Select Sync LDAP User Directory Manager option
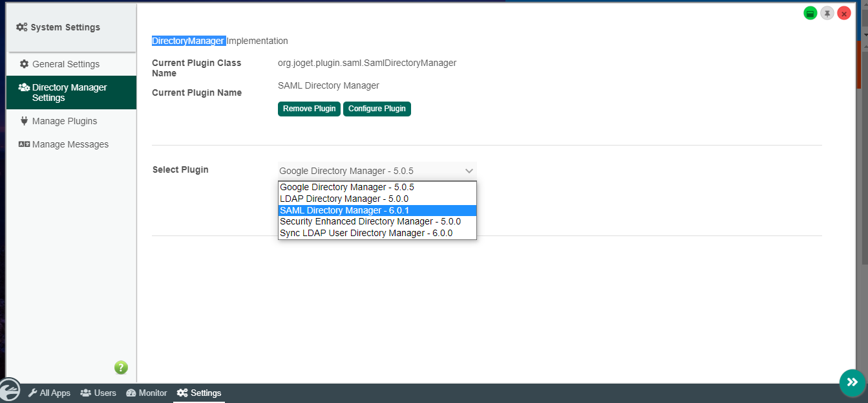The image size is (868, 403). [366, 233]
